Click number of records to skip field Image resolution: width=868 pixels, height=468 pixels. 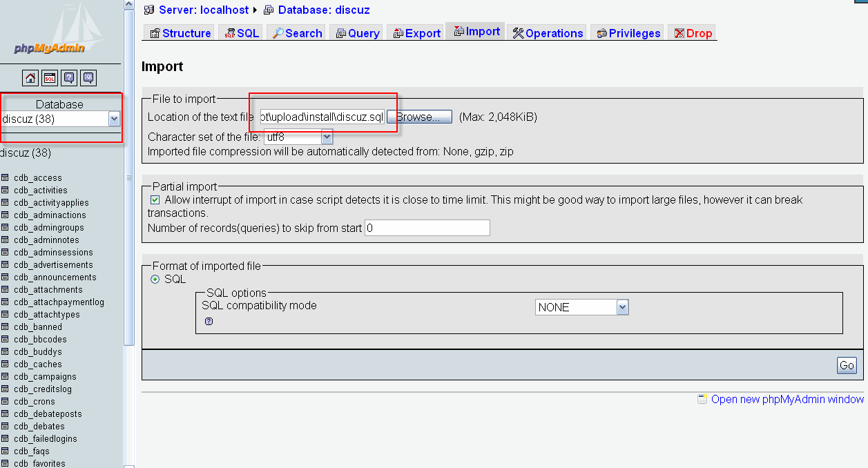pyautogui.click(x=427, y=228)
